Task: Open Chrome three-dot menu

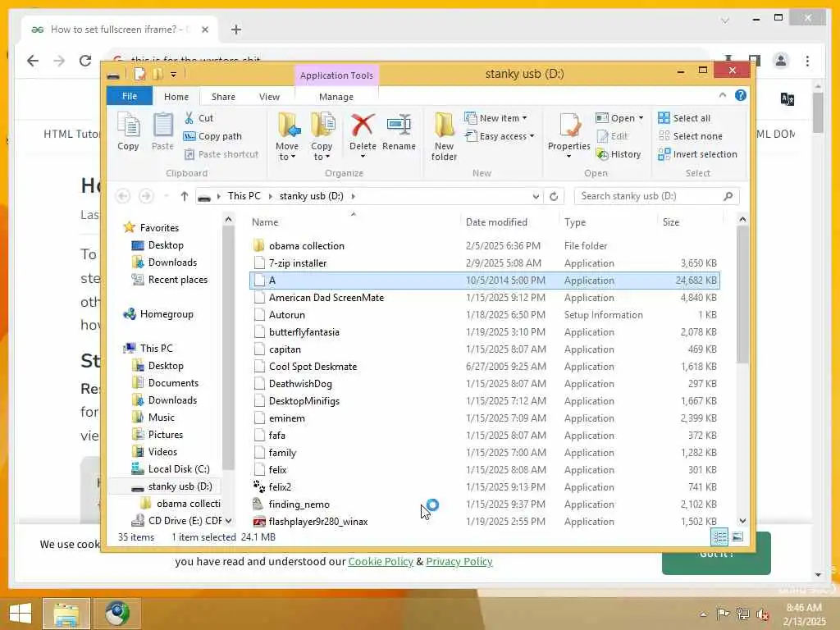Action: [807, 61]
